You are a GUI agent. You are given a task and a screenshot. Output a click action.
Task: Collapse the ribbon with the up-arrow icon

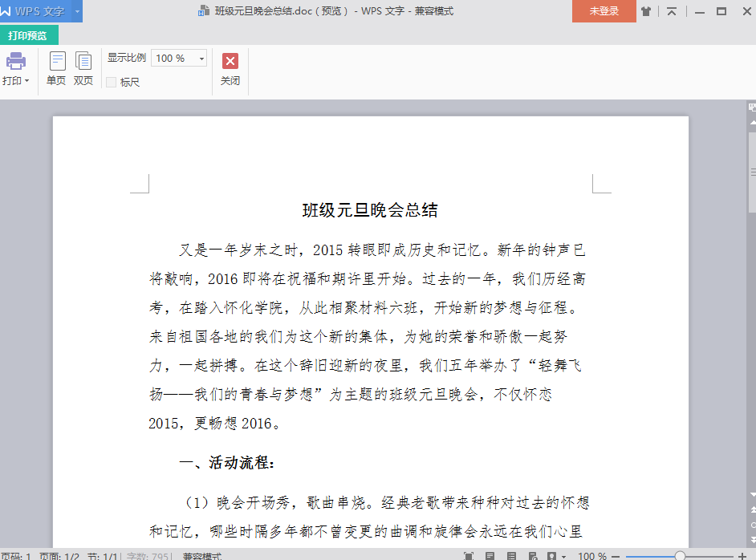672,11
